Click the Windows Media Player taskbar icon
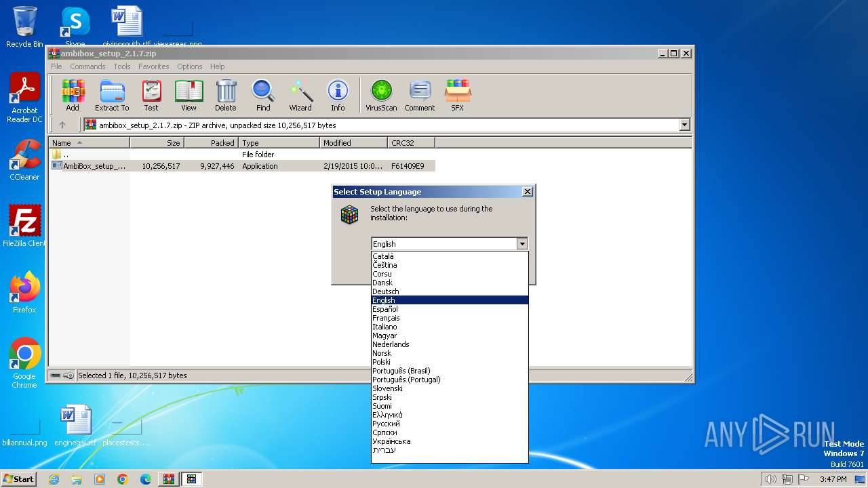Screen dimensions: 868x488 point(100,479)
